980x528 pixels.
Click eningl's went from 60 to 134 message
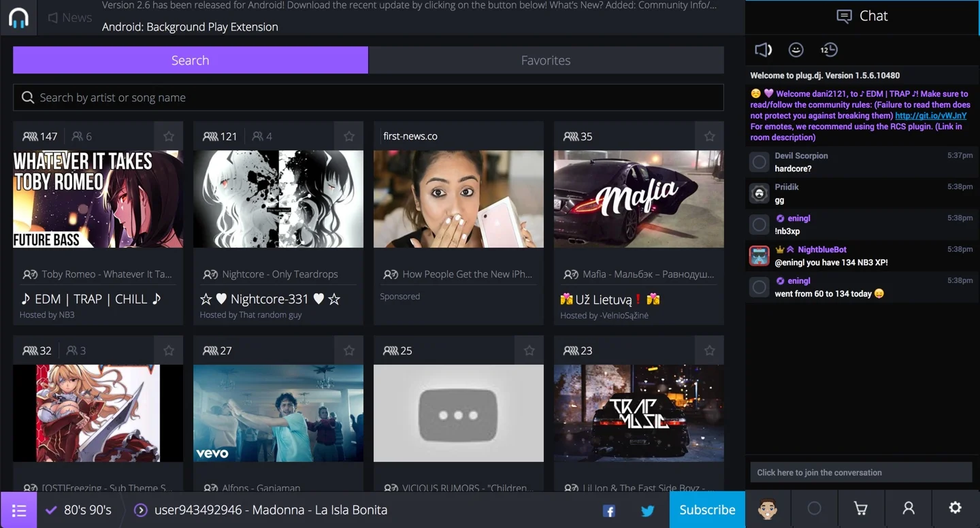click(830, 293)
